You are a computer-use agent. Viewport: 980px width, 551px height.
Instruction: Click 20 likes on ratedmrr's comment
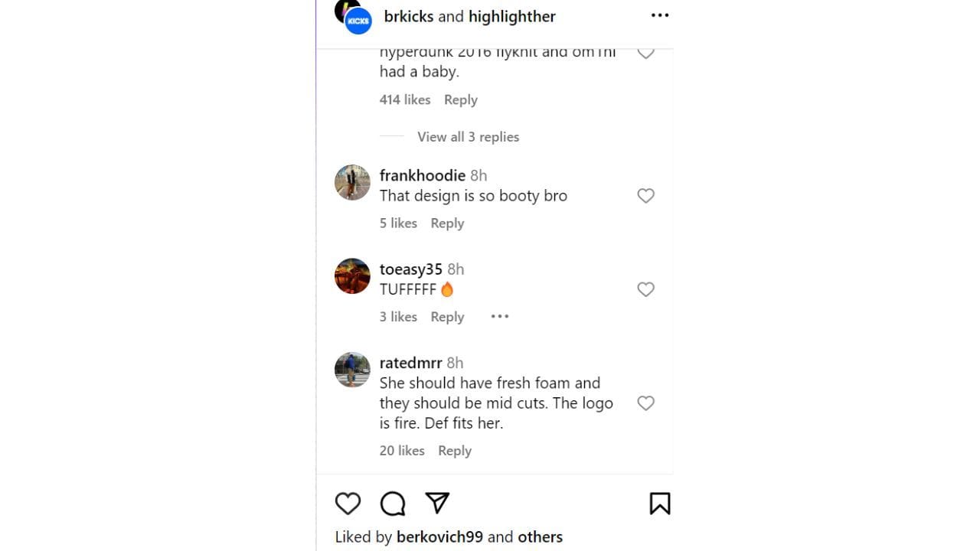[401, 450]
